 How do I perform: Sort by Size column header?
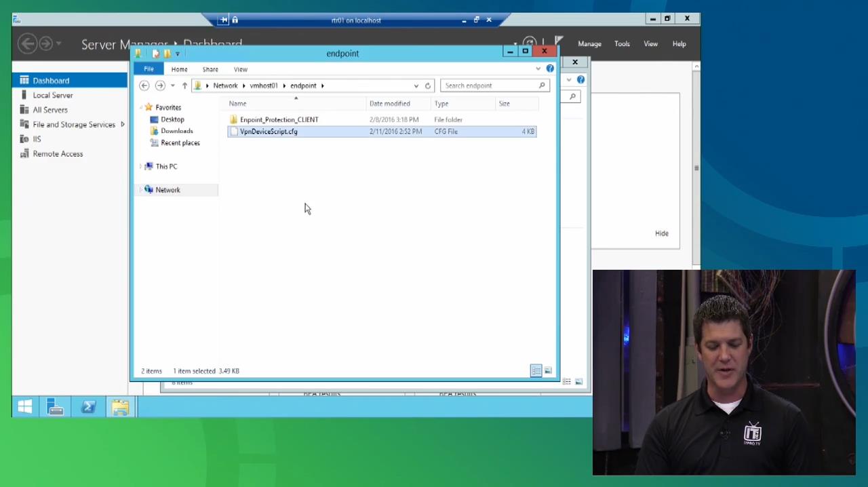coord(505,104)
